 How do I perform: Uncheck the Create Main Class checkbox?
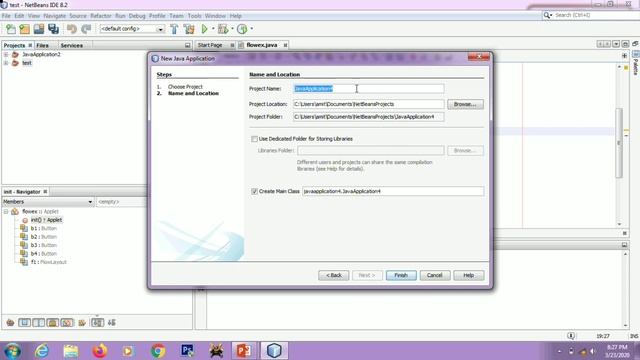[x=254, y=191]
